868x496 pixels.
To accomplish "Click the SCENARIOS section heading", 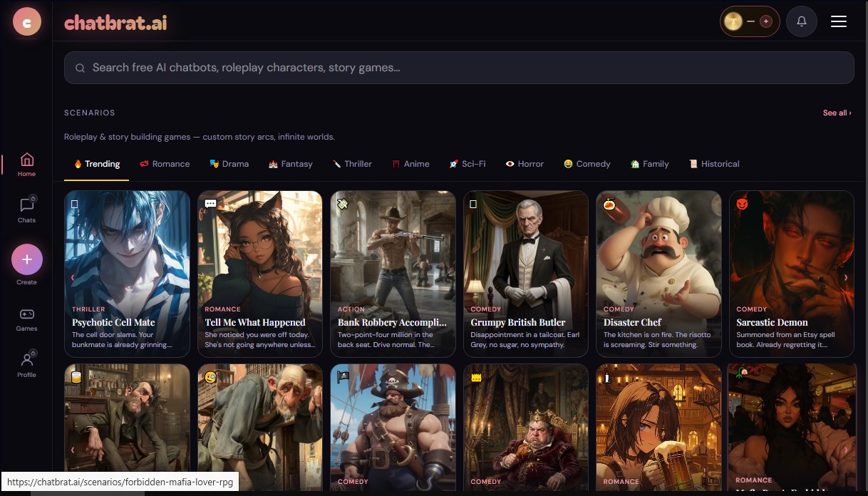I will (x=90, y=113).
